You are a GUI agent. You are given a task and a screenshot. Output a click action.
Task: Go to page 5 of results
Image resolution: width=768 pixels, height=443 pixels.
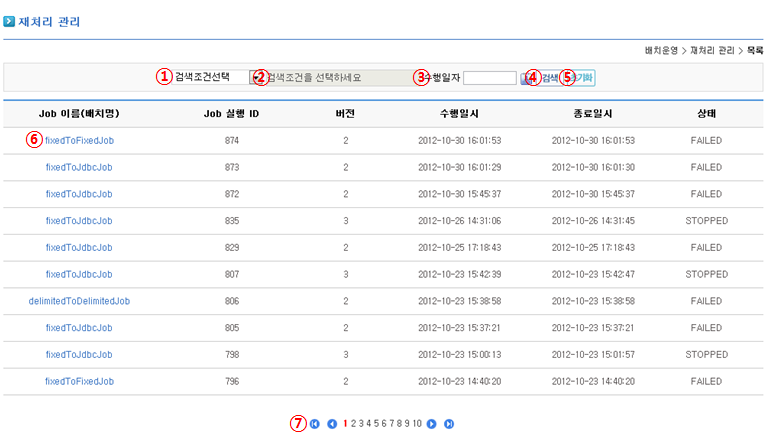(x=377, y=424)
